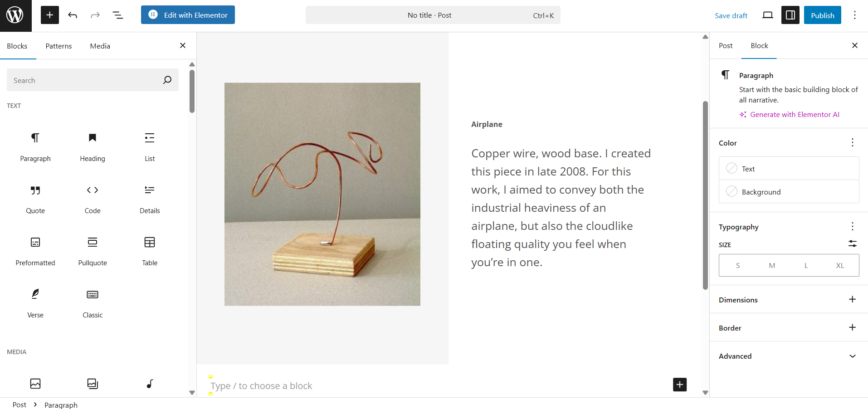Choose the Verse block
The image size is (868, 409).
pos(35,302)
